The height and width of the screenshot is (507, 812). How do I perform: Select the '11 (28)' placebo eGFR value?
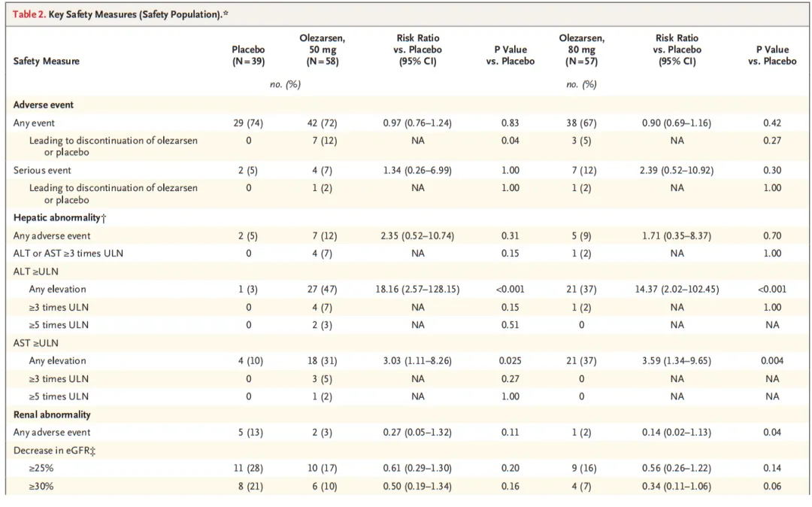tap(248, 468)
